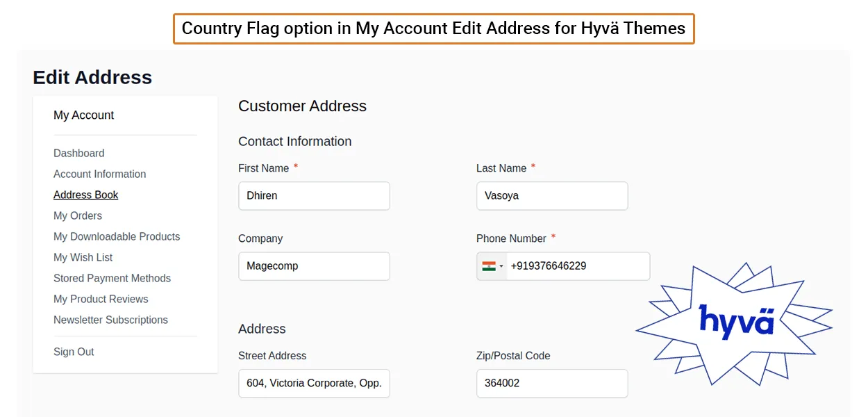Edit the Street Address field
The height and width of the screenshot is (417, 868).
(314, 384)
